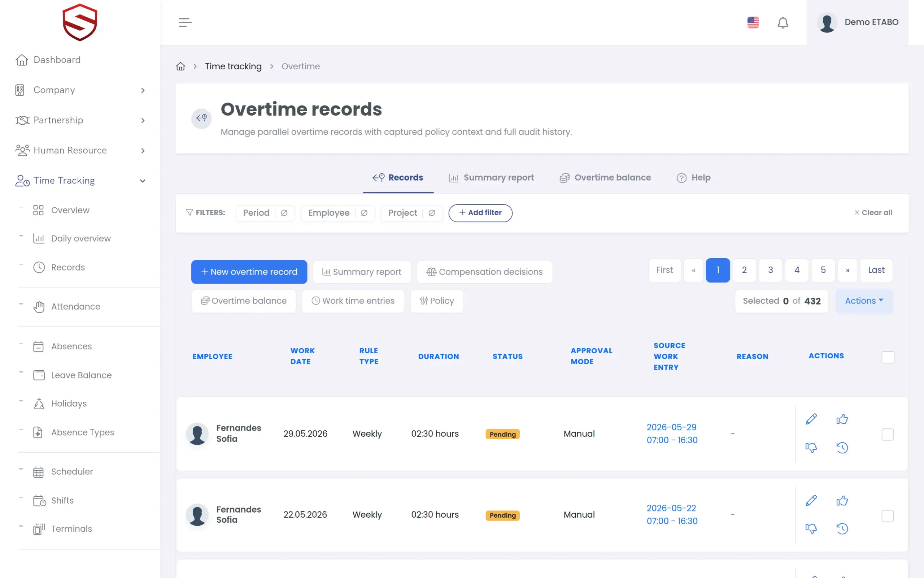Viewport: 924px width, 578px height.
Task: Click the Add filter button
Action: point(480,213)
